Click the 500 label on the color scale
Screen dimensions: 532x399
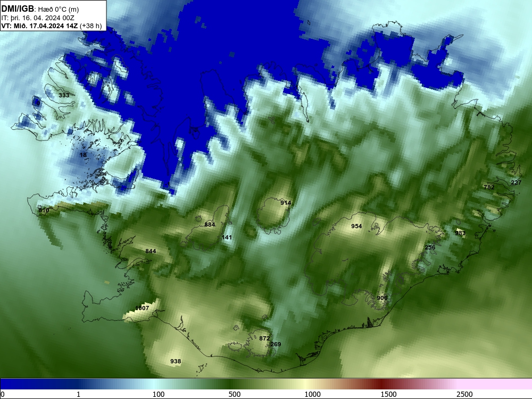(235, 394)
